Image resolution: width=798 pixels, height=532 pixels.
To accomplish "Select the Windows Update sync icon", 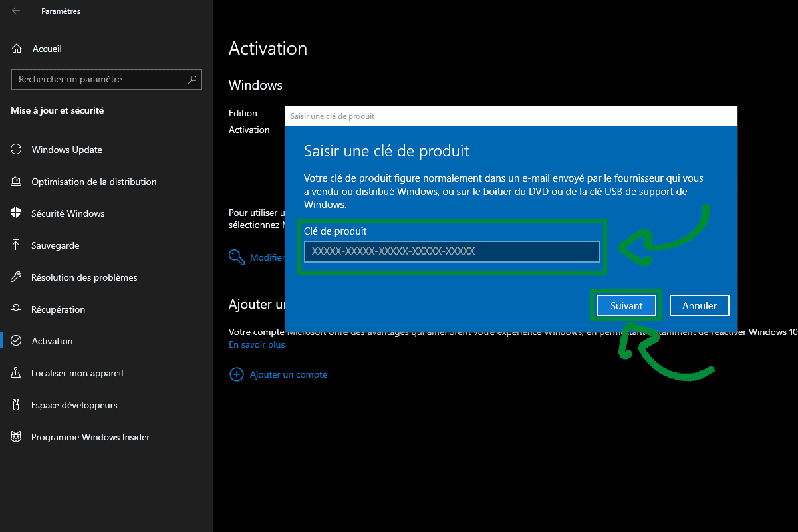I will [x=16, y=150].
